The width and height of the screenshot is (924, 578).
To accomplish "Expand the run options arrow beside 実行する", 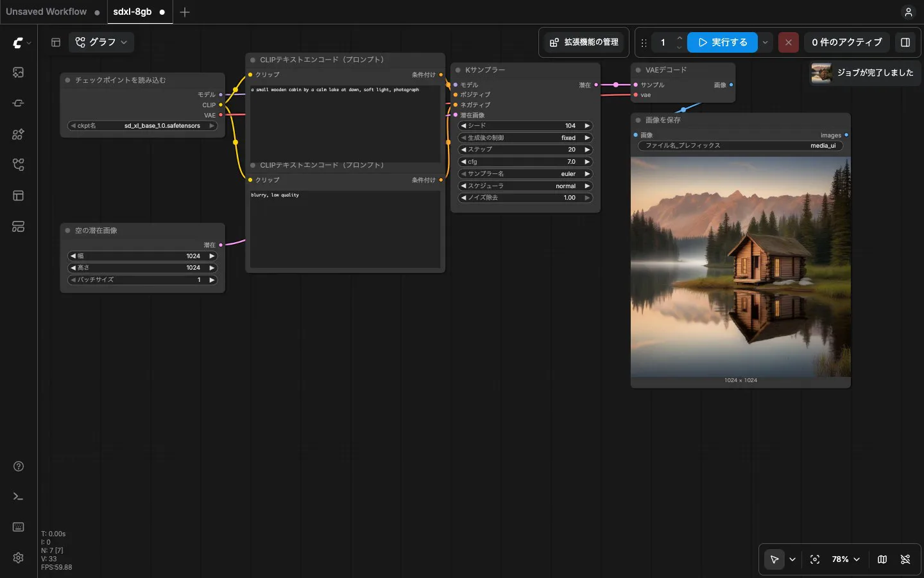I will tap(765, 42).
